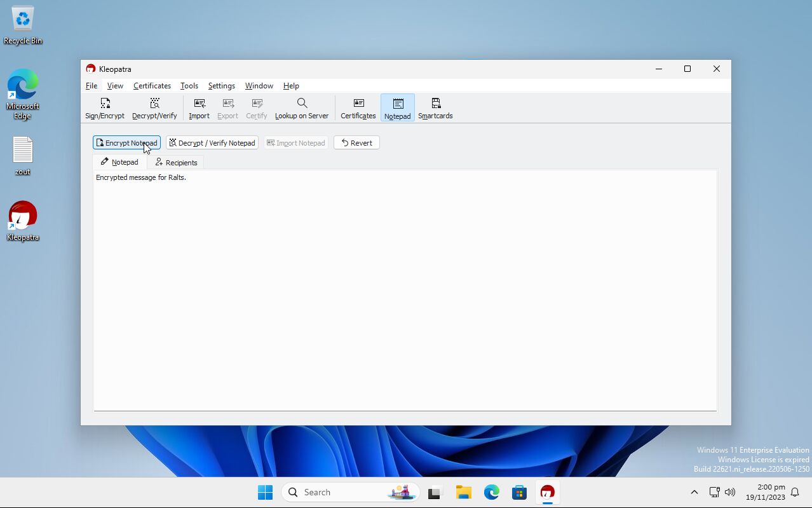The image size is (812, 508).
Task: Launch Kleopatra from the desktop shortcut
Action: coord(22,216)
